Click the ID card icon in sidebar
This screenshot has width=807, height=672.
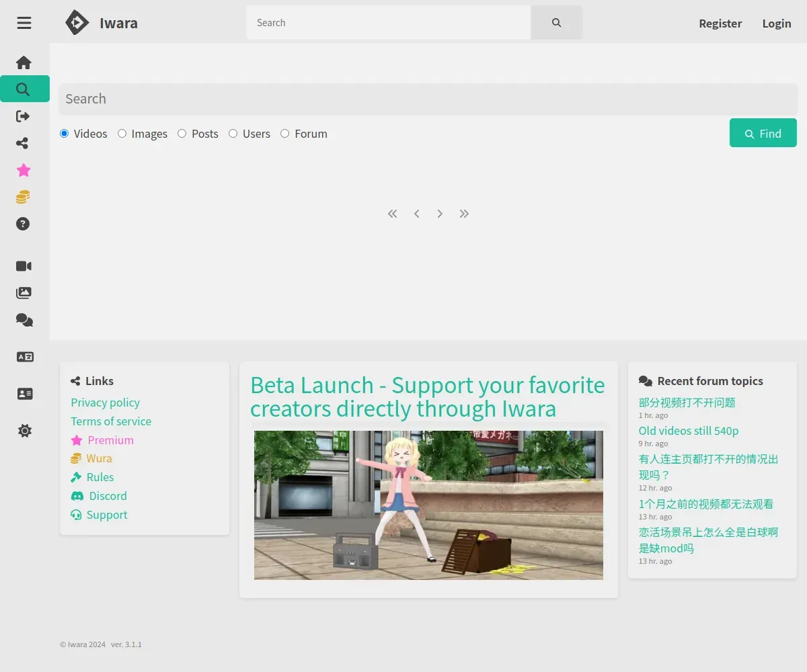[25, 394]
